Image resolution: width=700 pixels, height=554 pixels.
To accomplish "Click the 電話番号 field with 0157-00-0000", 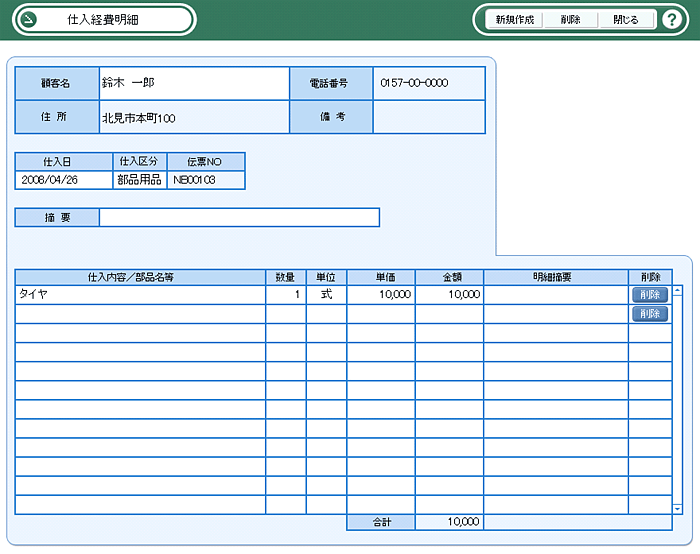I will (x=428, y=84).
